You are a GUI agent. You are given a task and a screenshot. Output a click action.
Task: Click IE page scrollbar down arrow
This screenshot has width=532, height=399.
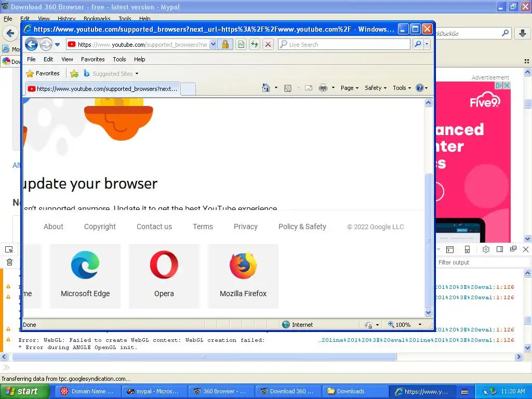click(428, 312)
